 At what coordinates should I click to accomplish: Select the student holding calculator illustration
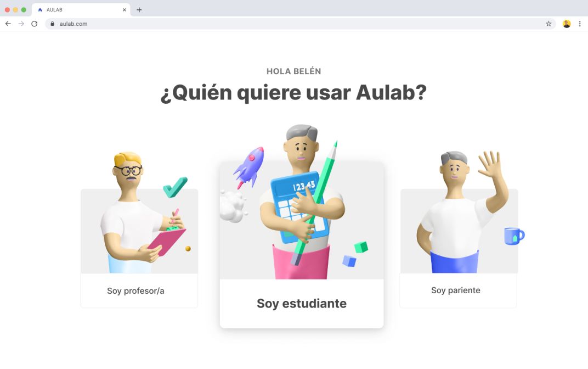point(302,203)
